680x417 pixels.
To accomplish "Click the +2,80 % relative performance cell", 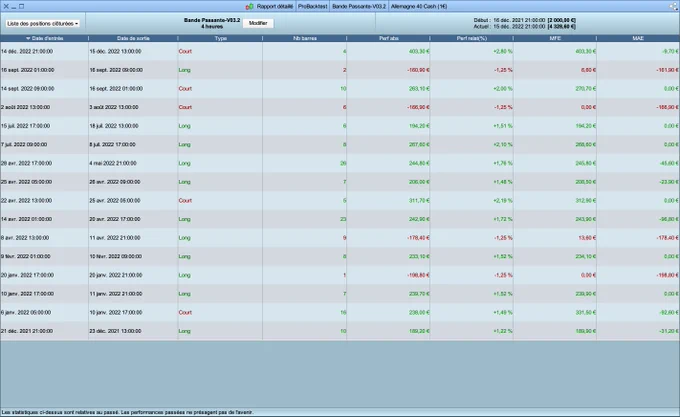I will pyautogui.click(x=503, y=52).
